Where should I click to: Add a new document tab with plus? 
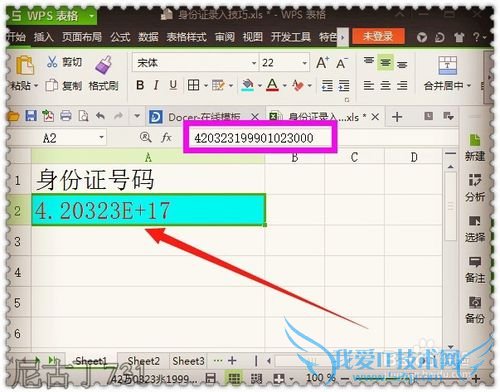click(x=397, y=117)
